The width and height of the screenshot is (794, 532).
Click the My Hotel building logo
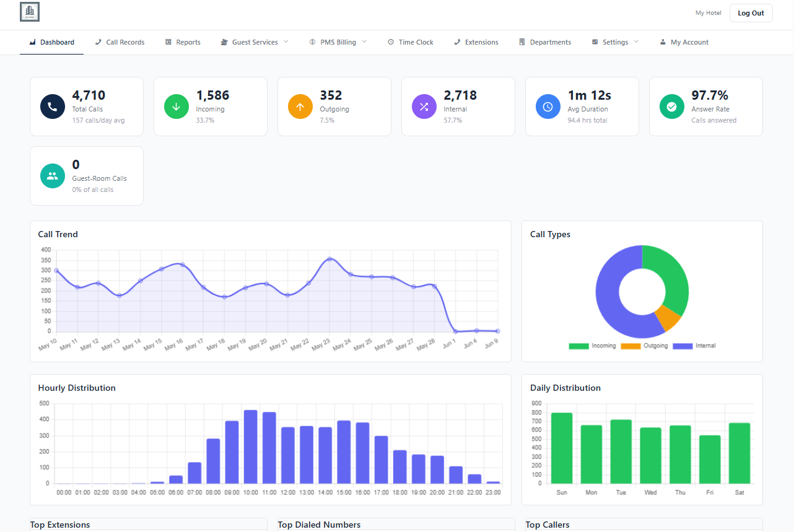(29, 12)
